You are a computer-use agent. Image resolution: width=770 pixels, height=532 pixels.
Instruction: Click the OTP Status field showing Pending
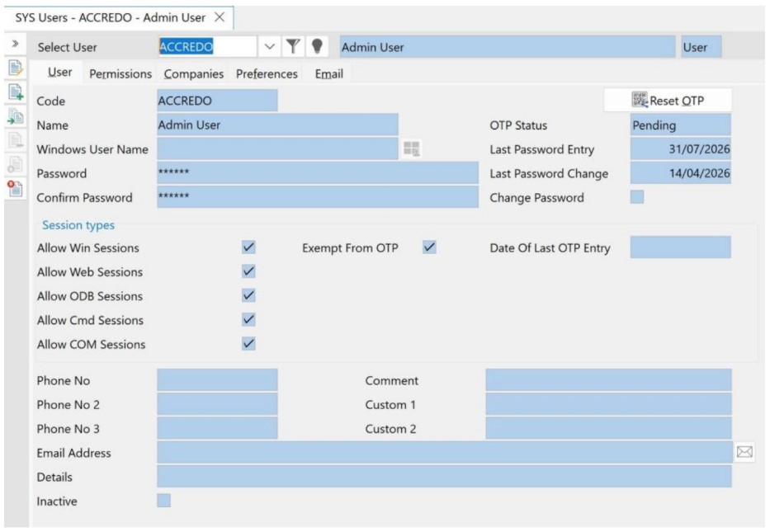point(681,125)
